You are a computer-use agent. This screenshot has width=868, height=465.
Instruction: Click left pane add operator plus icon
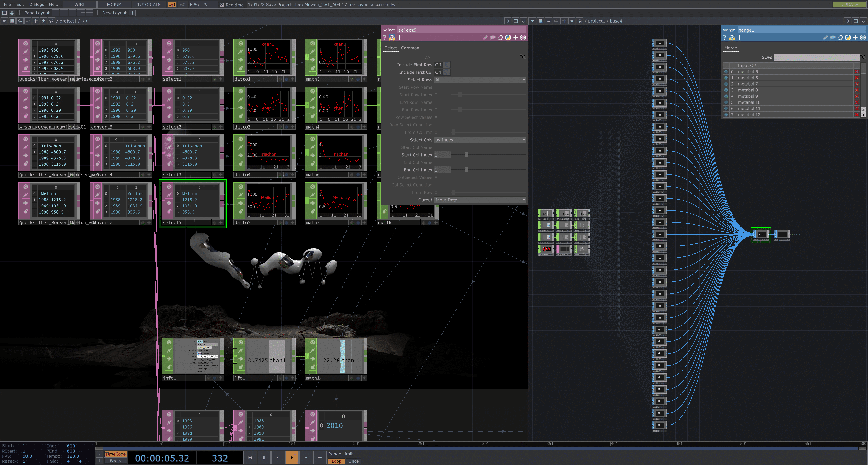35,21
